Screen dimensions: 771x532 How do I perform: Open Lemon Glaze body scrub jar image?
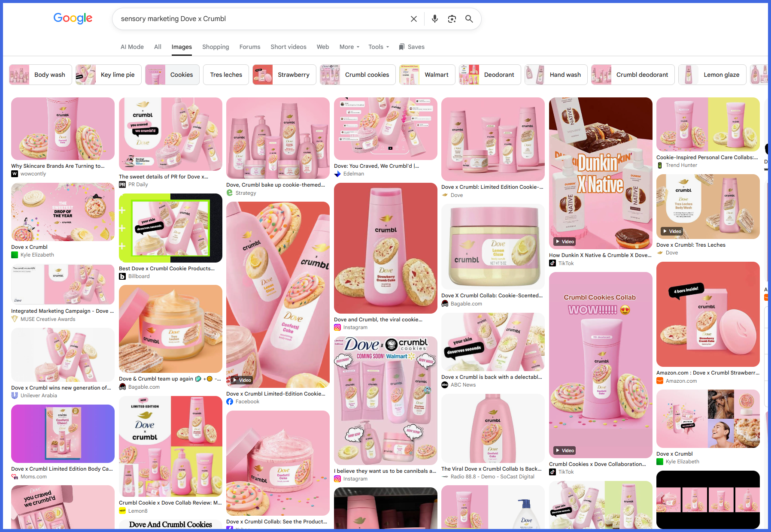493,247
